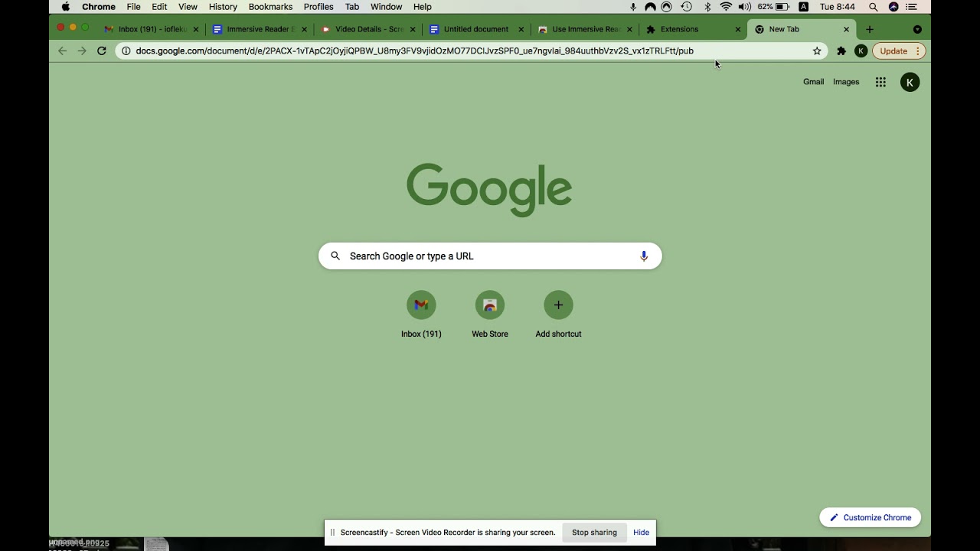Open the tab search dropdown arrow
Image resolution: width=980 pixels, height=551 pixels.
[917, 29]
